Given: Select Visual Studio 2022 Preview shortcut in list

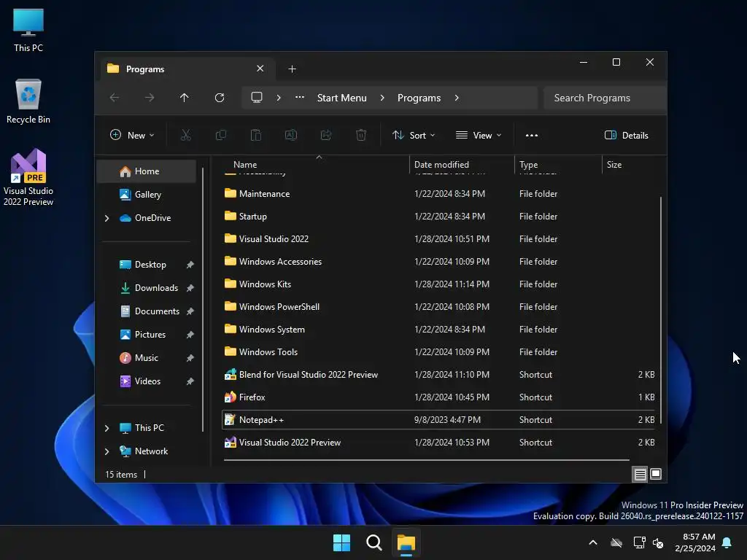Looking at the screenshot, I should pos(438,443).
